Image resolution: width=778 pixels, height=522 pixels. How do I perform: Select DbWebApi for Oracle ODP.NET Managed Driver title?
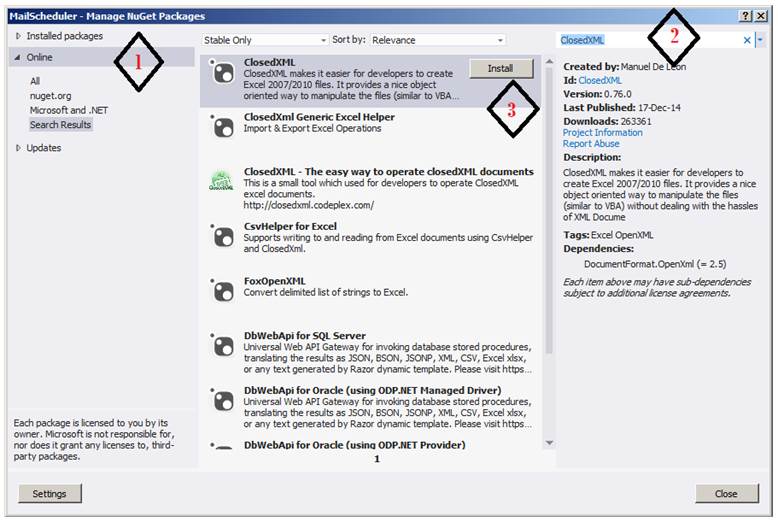[x=373, y=391]
